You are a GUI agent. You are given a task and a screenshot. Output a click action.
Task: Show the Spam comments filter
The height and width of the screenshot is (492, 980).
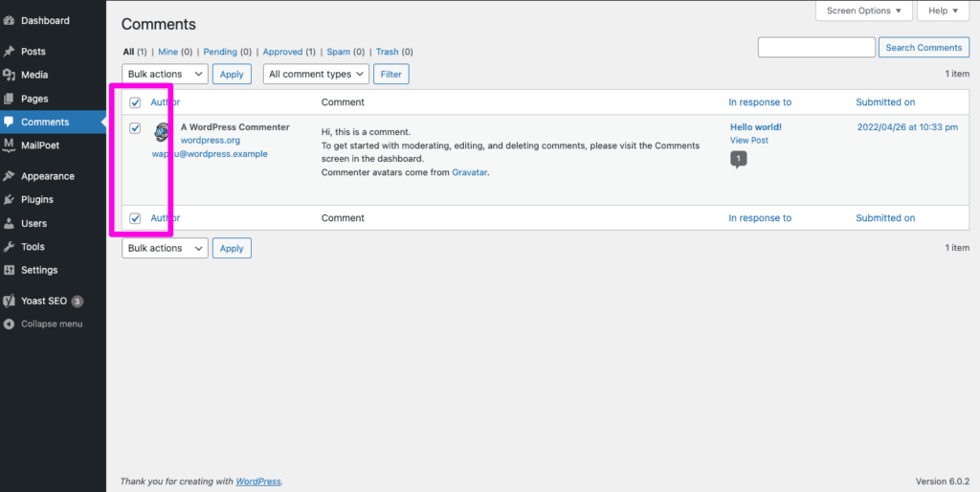338,52
